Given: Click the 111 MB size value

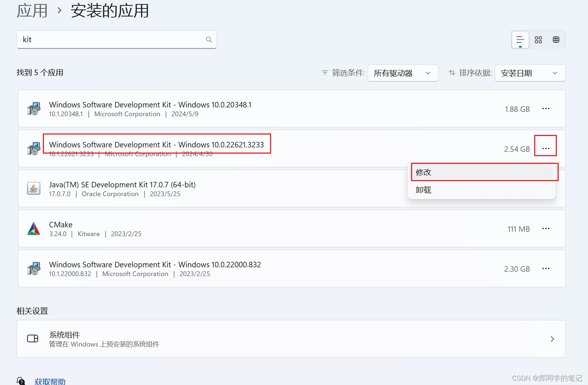Looking at the screenshot, I should pos(519,229).
